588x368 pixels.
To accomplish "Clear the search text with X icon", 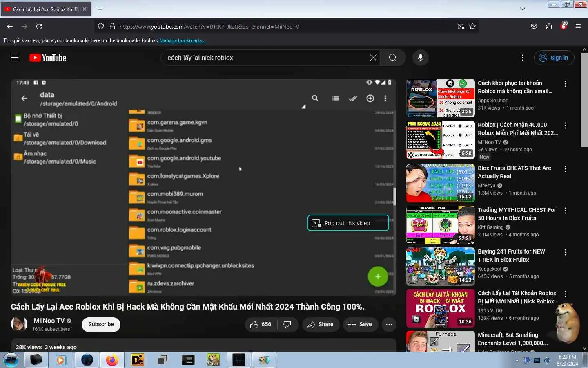I will click(373, 58).
